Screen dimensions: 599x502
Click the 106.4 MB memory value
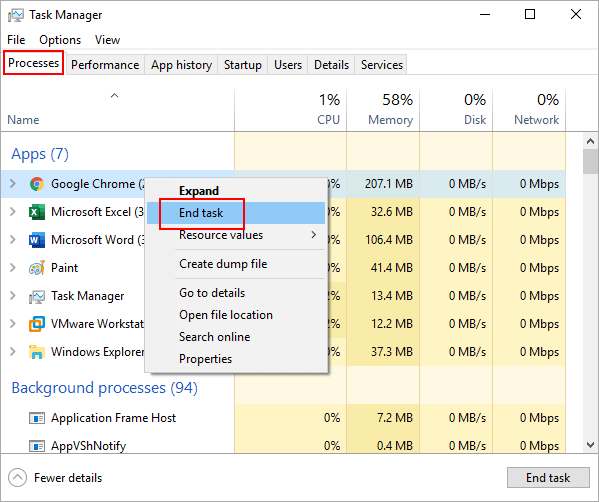[389, 240]
